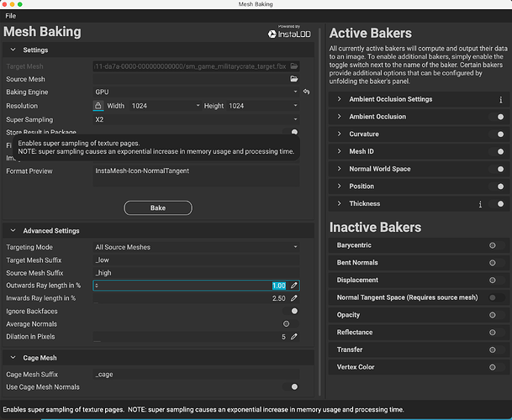Click pencil icon for Inwards Ray length
This screenshot has width=512, height=420.
[x=293, y=298]
